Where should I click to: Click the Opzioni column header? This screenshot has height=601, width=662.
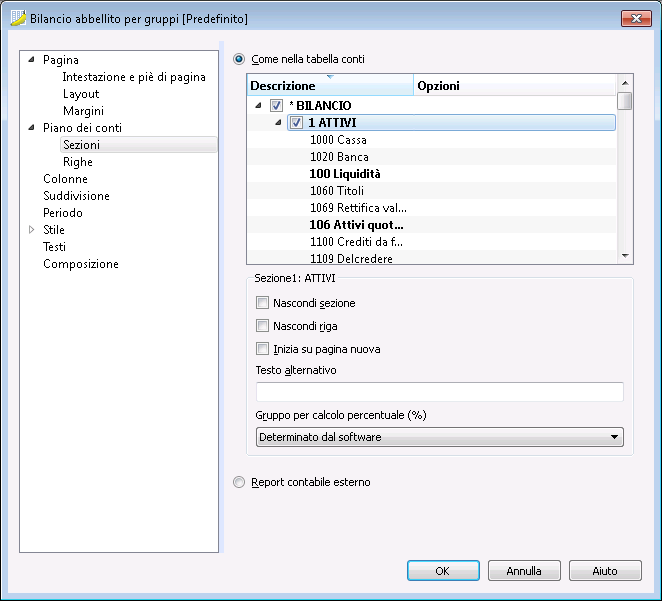coord(515,85)
